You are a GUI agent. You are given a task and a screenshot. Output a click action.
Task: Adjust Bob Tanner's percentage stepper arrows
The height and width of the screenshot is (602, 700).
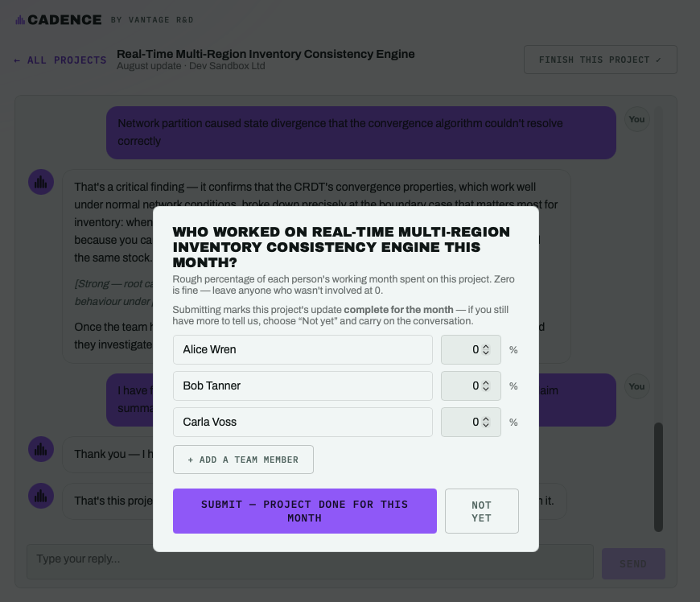click(x=486, y=386)
